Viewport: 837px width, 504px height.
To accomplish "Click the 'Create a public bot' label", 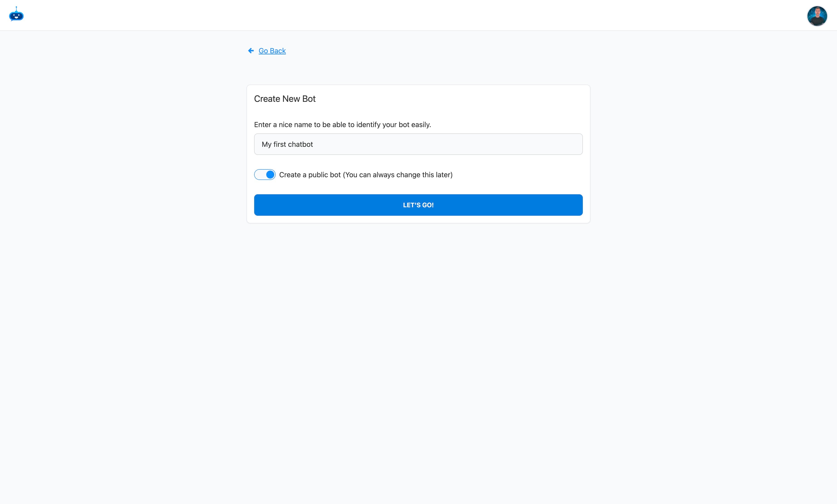I will tap(310, 175).
